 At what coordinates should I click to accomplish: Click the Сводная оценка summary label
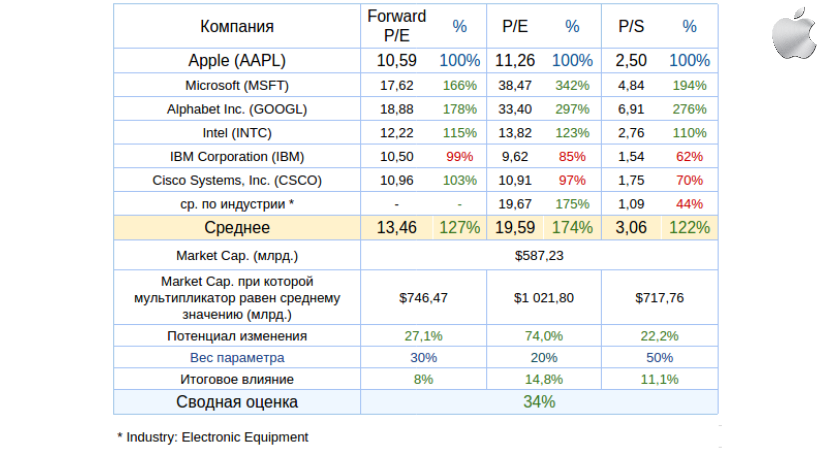[x=237, y=402]
